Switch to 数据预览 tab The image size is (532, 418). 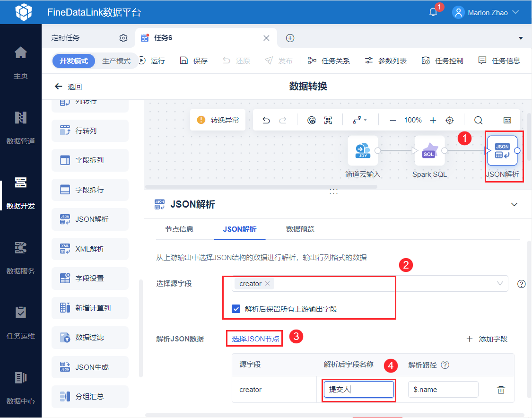pyautogui.click(x=300, y=229)
